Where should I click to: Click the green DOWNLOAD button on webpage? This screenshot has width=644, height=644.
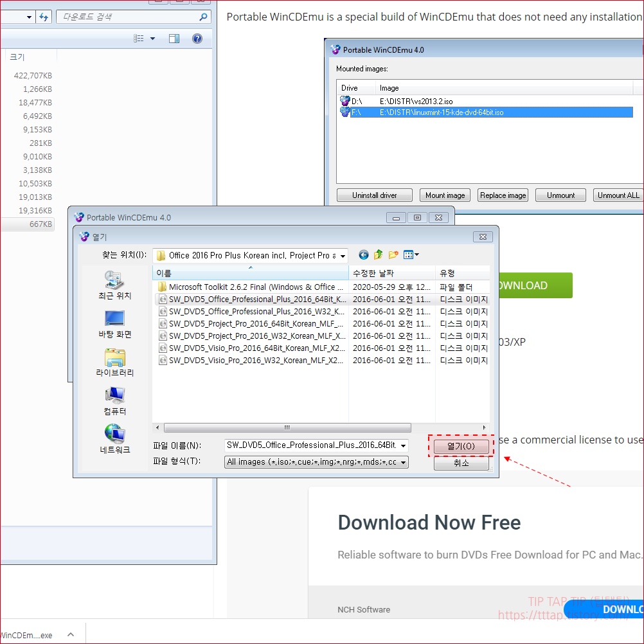coord(535,285)
